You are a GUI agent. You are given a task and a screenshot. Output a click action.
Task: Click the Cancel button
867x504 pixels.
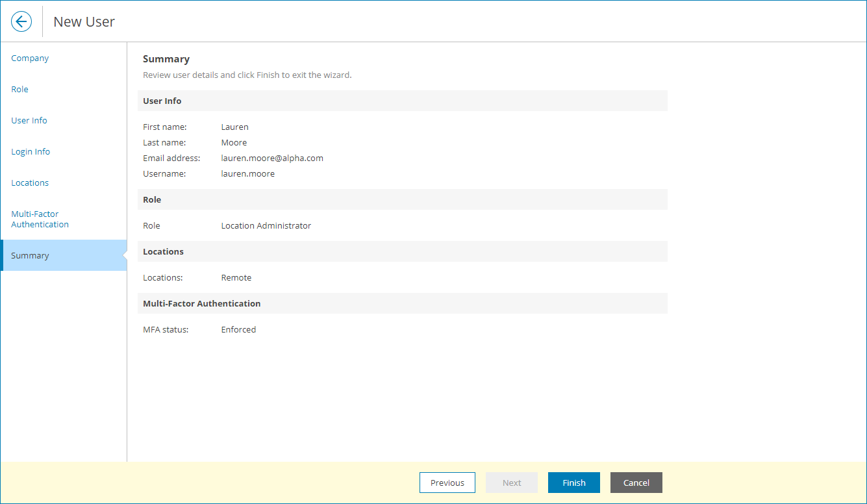point(636,483)
